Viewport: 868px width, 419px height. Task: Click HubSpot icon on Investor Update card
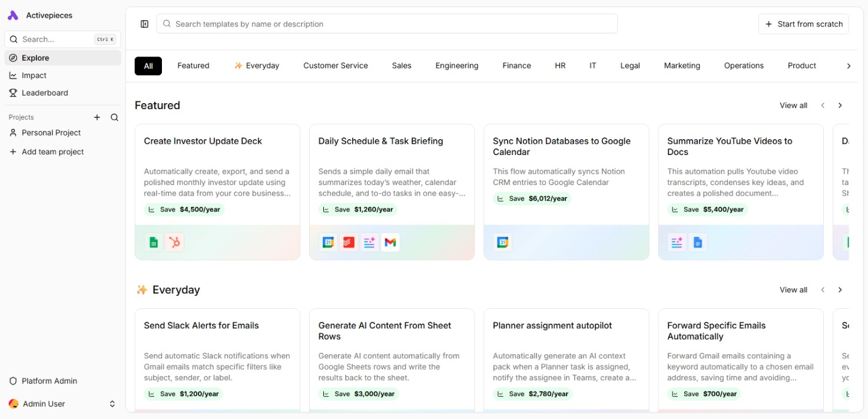174,242
